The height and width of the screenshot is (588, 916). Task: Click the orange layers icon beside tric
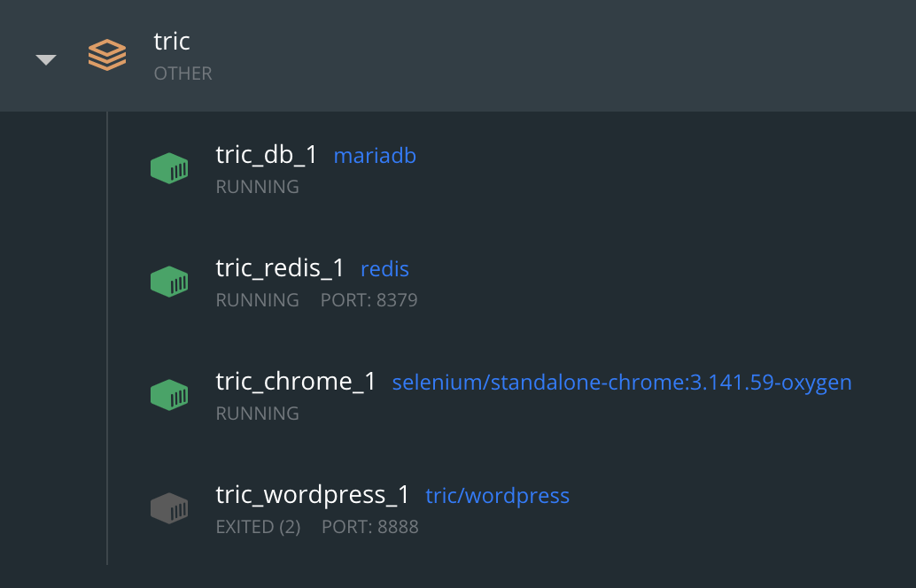click(106, 55)
